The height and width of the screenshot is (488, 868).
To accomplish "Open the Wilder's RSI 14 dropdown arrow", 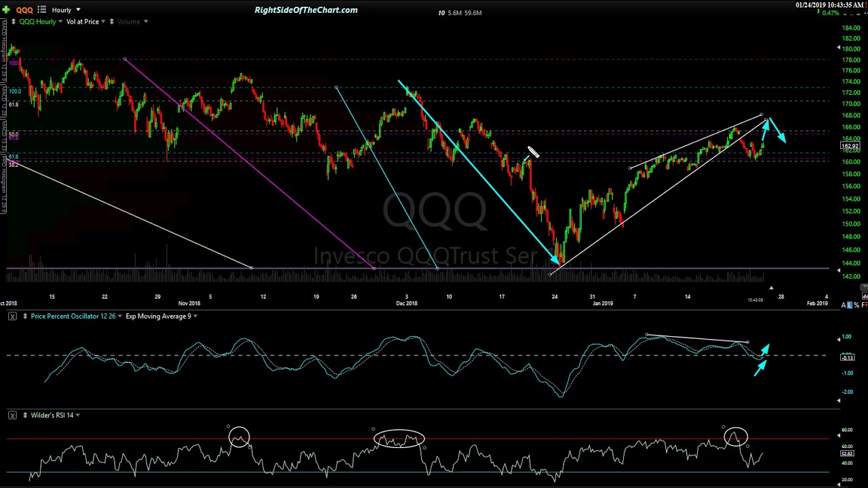I will pyautogui.click(x=78, y=415).
